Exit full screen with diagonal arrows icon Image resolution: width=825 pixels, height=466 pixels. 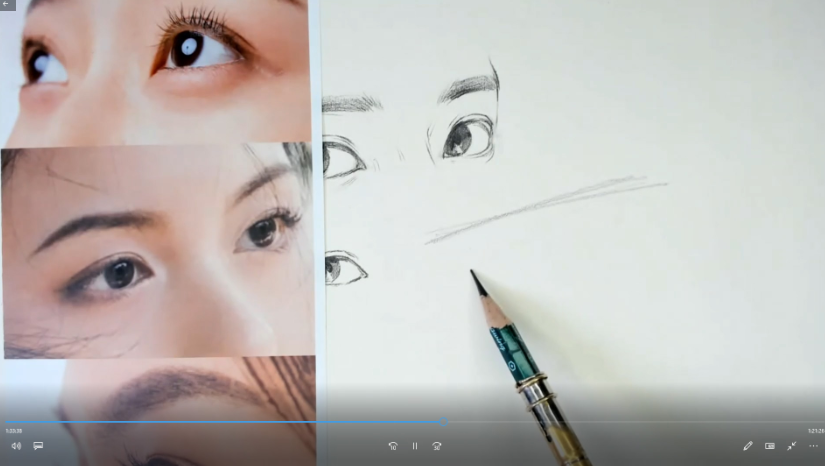point(791,446)
